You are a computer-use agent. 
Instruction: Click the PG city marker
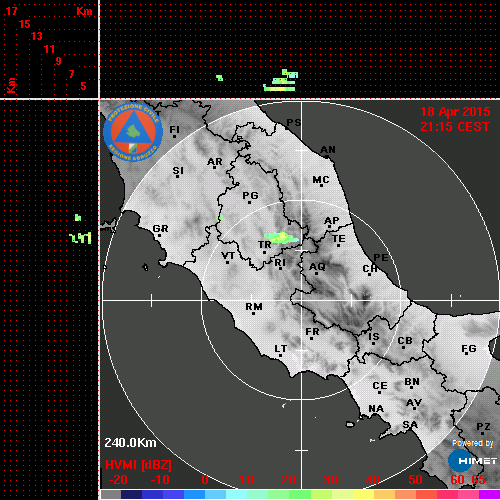coord(249,202)
